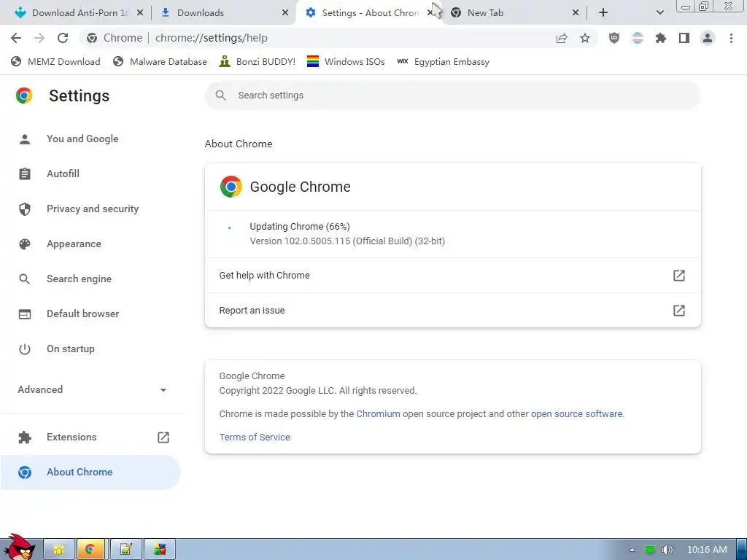Close the Downloads tab

tap(285, 13)
